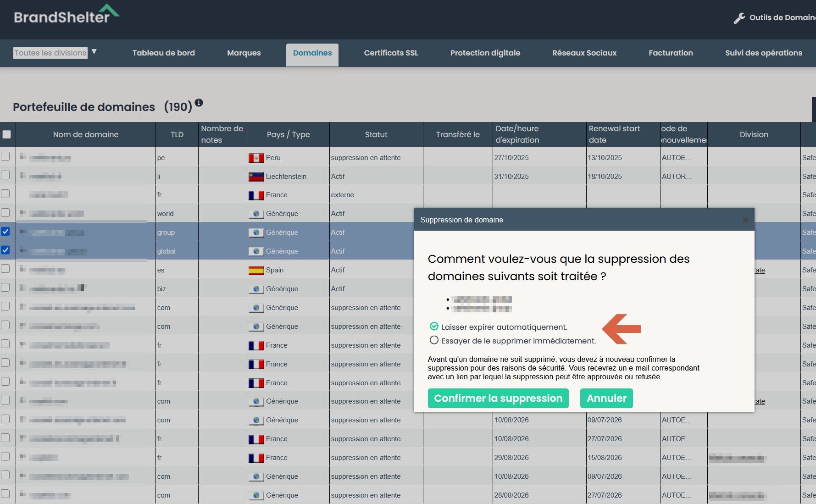Sort by Renewal start date column
816x504 pixels.
623,134
